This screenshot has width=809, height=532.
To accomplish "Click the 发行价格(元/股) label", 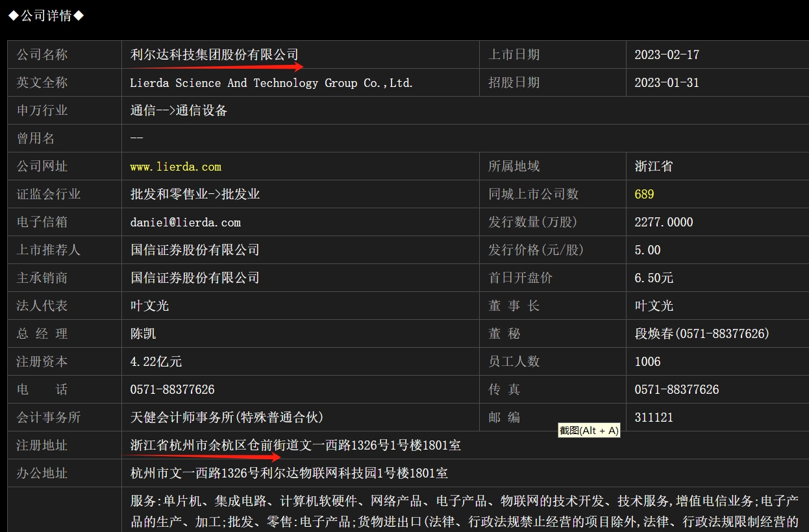I will point(536,250).
